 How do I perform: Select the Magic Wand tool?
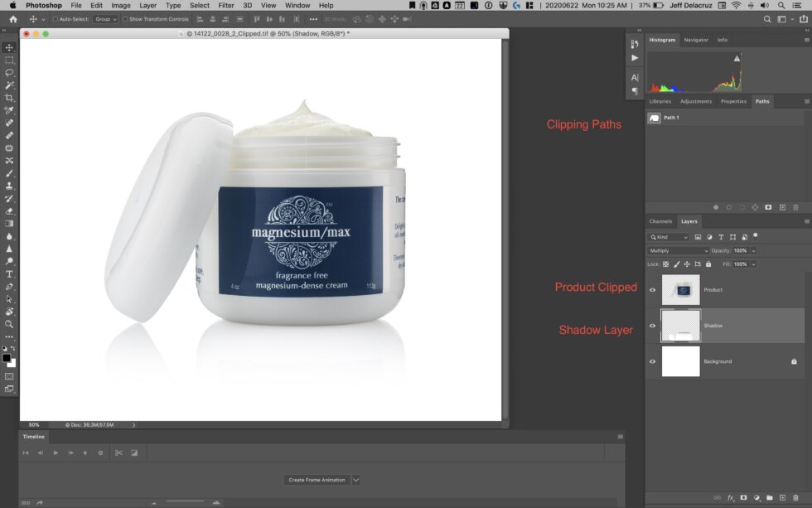point(9,85)
